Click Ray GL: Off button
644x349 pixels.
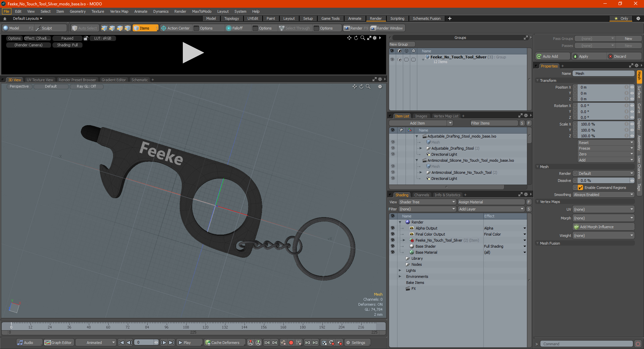(x=86, y=86)
